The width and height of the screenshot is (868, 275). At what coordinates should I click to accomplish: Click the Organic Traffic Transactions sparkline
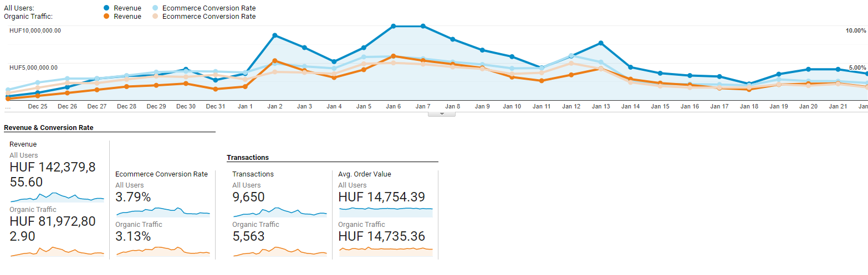280,252
